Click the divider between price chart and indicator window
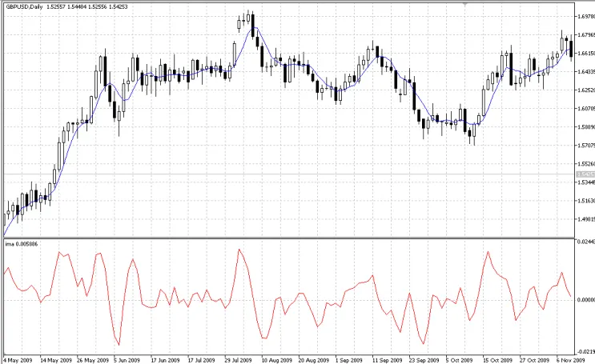Image resolution: width=595 pixels, height=364 pixels. (x=288, y=238)
